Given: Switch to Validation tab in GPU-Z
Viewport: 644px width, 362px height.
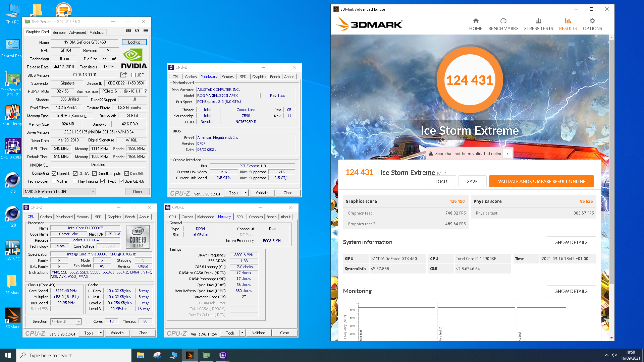Looking at the screenshot, I should click(98, 33).
